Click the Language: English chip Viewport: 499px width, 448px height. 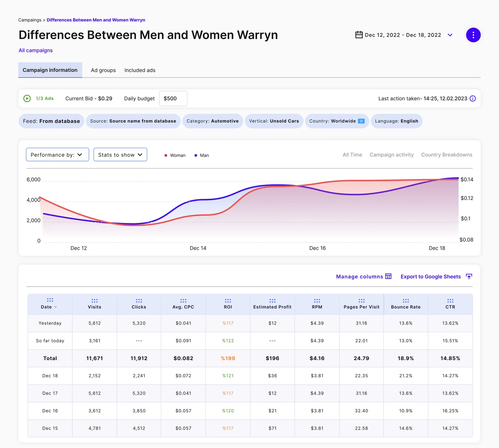pyautogui.click(x=396, y=121)
